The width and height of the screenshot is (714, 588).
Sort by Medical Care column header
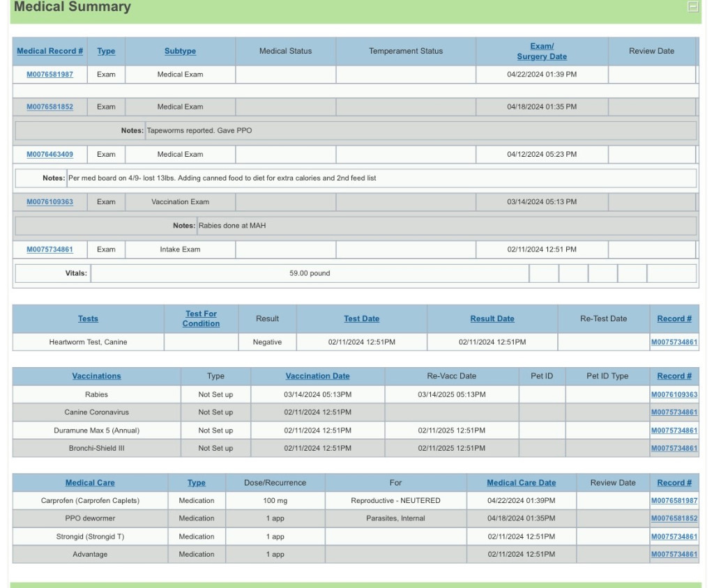tap(90, 482)
